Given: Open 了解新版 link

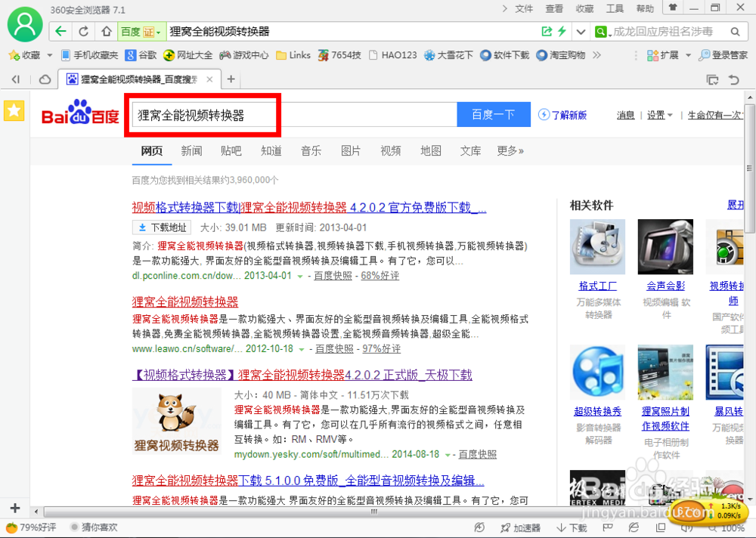Looking at the screenshot, I should pyautogui.click(x=562, y=115).
